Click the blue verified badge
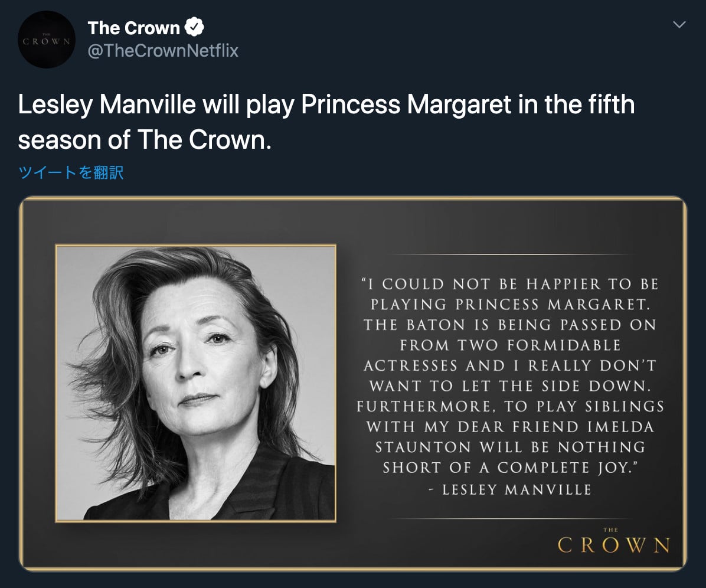 [195, 28]
